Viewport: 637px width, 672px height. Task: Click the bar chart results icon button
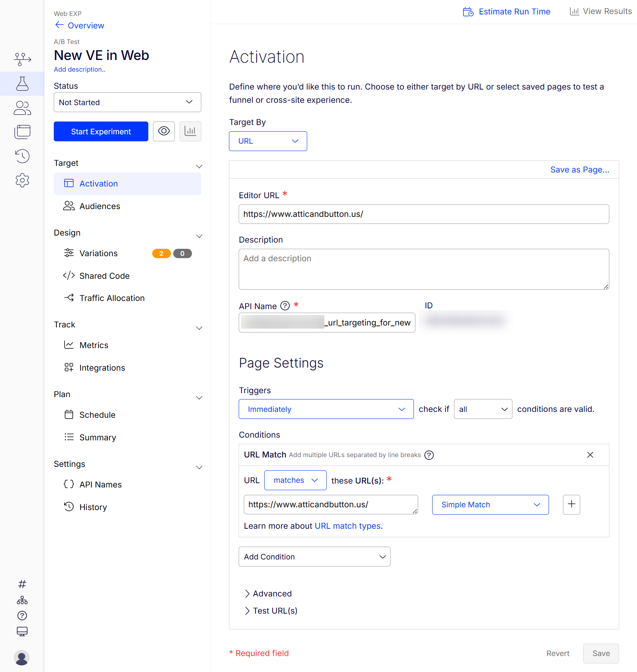click(x=190, y=131)
